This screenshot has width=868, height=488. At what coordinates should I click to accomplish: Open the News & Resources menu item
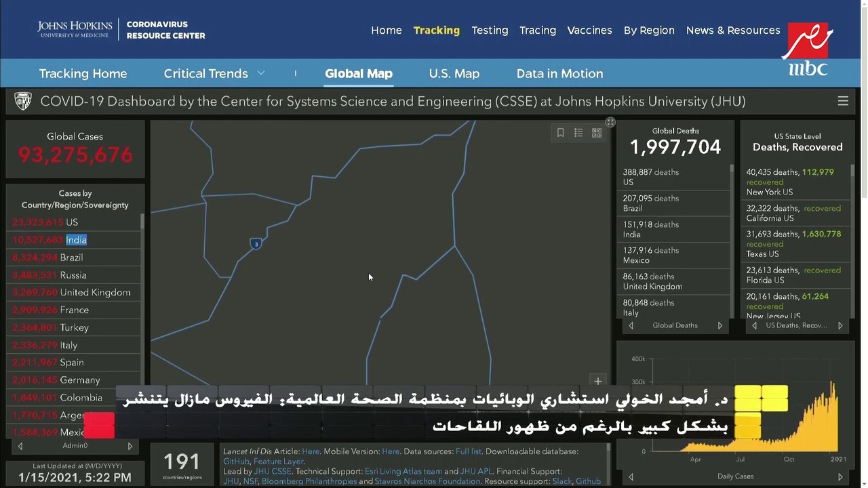[x=733, y=30]
